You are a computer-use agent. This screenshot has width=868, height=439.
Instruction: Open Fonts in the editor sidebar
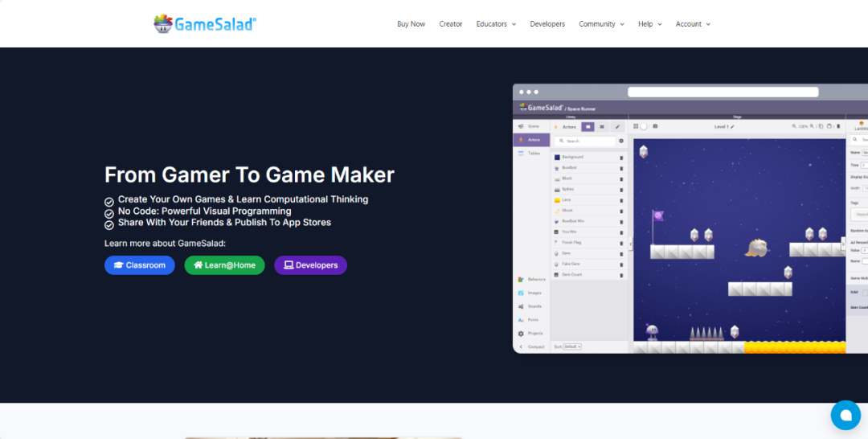click(531, 319)
